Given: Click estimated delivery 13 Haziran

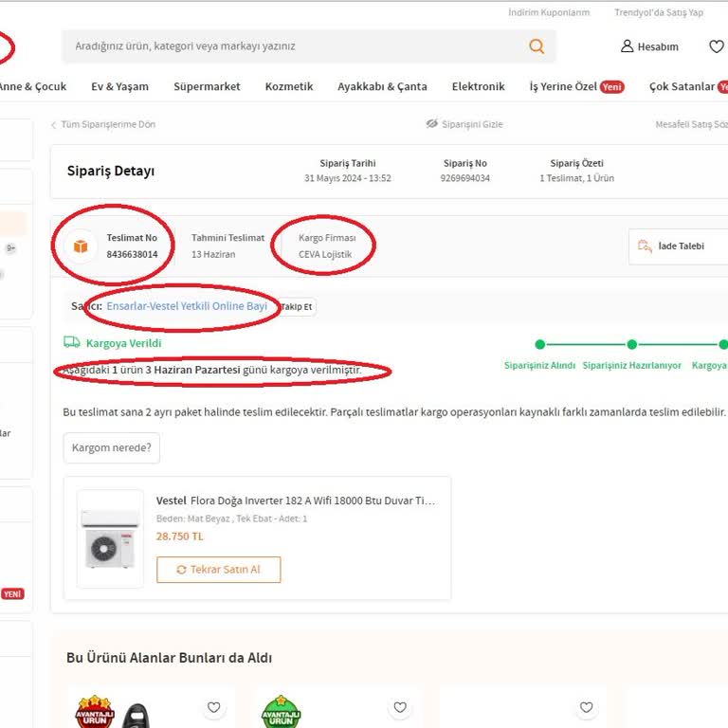Looking at the screenshot, I should tap(213, 254).
